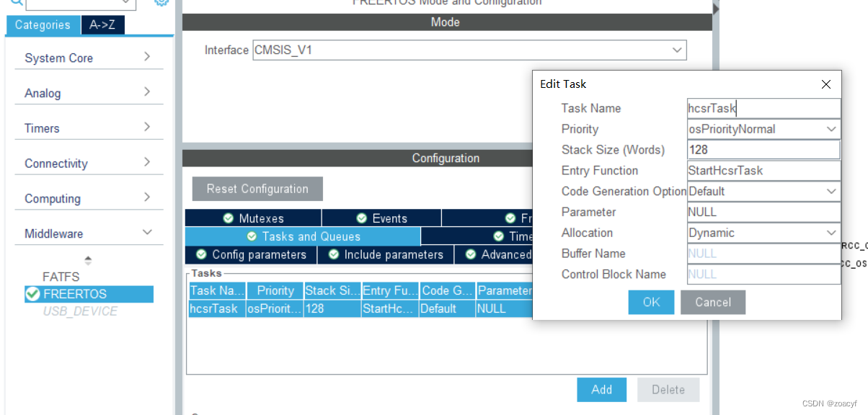Add a new task with Add button

pos(601,389)
